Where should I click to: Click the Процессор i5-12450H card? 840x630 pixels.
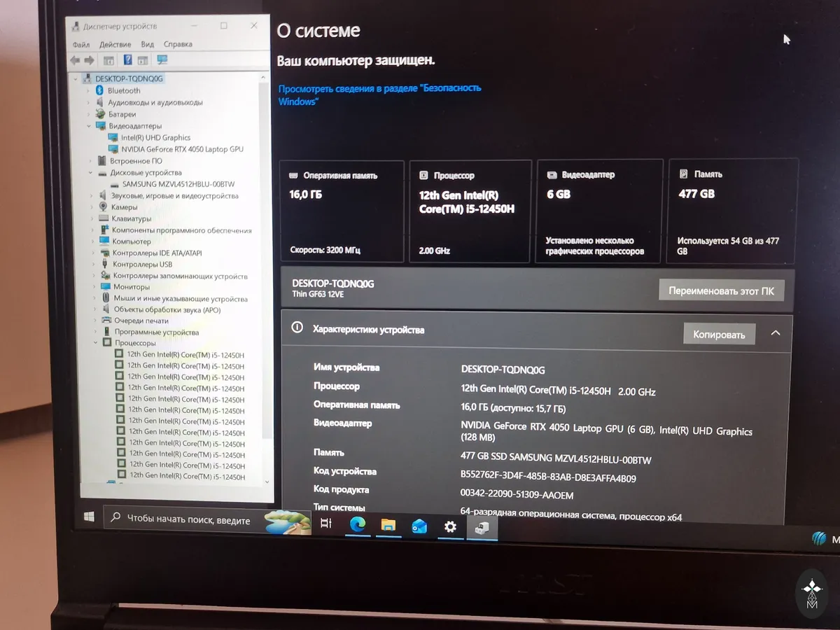[470, 211]
